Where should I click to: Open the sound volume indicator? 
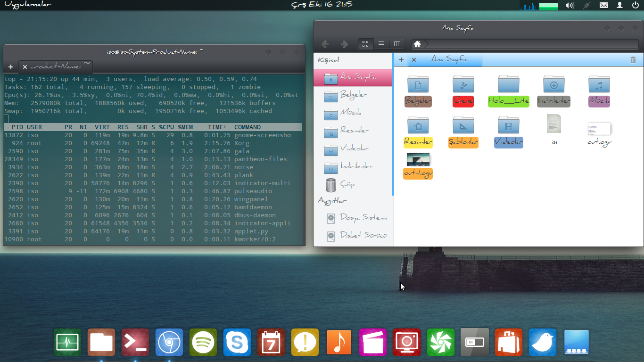(x=570, y=6)
